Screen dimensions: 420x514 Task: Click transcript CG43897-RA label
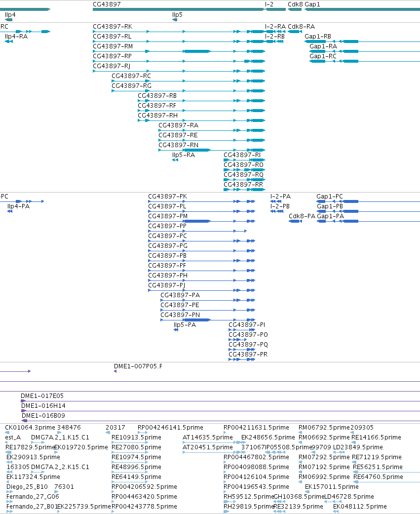click(x=178, y=125)
